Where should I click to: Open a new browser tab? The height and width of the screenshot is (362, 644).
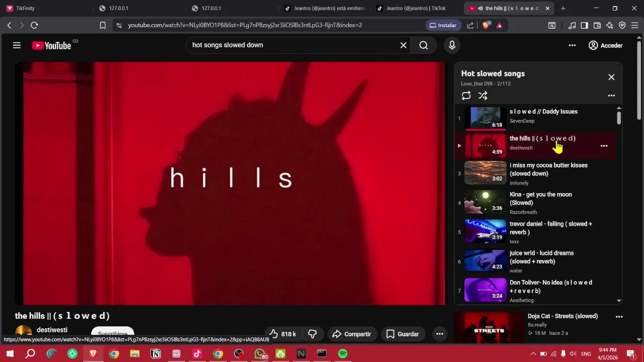[563, 8]
